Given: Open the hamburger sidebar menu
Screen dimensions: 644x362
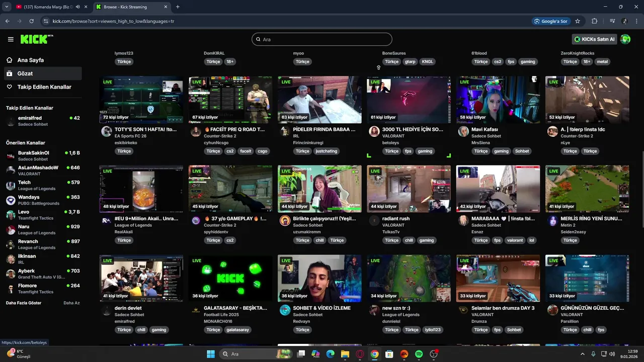Looking at the screenshot, I should 11,39.
